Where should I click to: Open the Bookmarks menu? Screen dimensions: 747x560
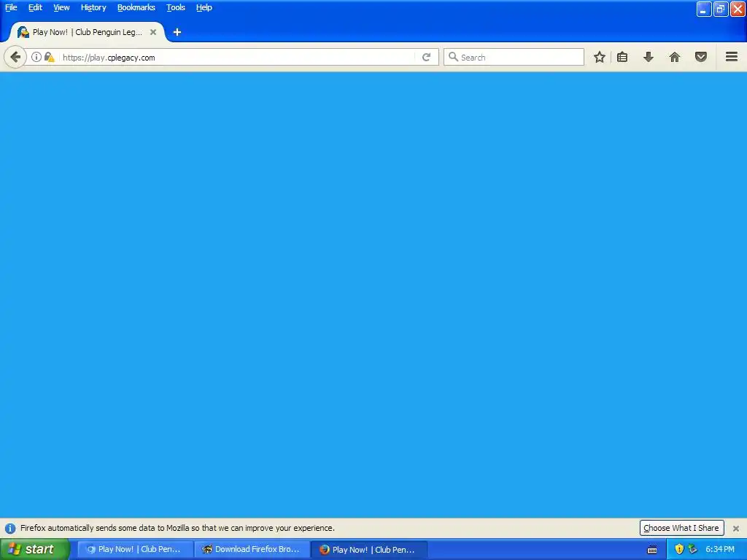(136, 7)
